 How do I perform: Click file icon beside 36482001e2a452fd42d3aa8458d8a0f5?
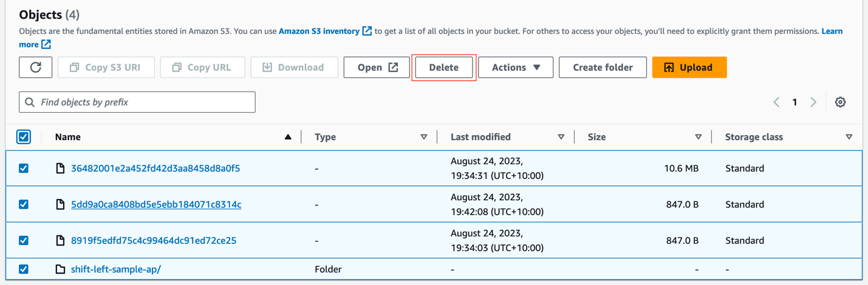(60, 168)
